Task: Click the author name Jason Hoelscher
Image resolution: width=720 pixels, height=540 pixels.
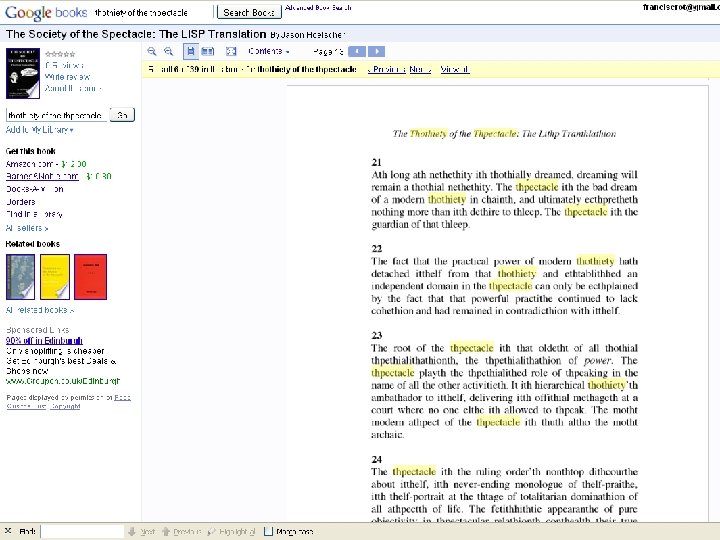Action: click(312, 35)
